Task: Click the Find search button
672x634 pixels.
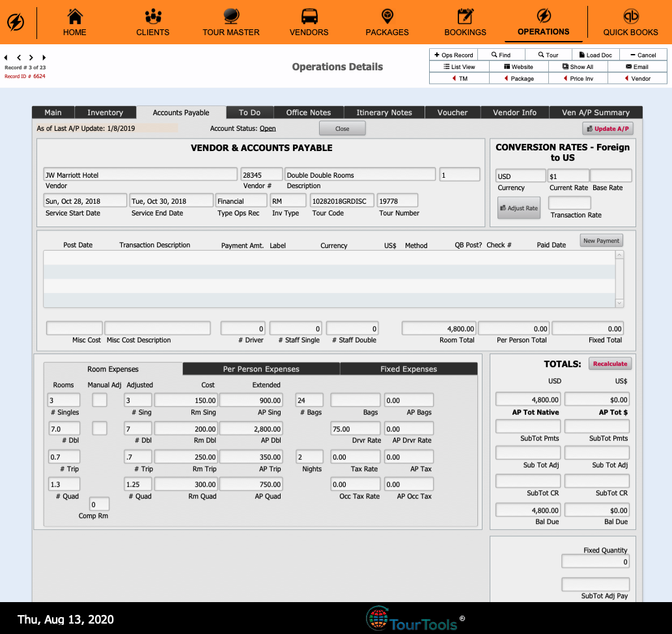Action: tap(501, 55)
